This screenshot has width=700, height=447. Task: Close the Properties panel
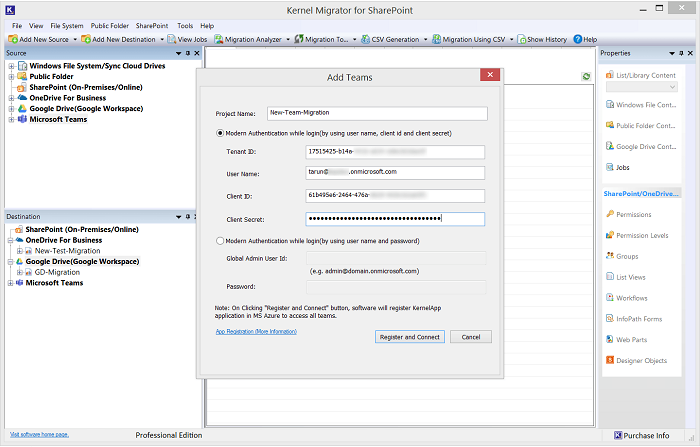point(690,53)
